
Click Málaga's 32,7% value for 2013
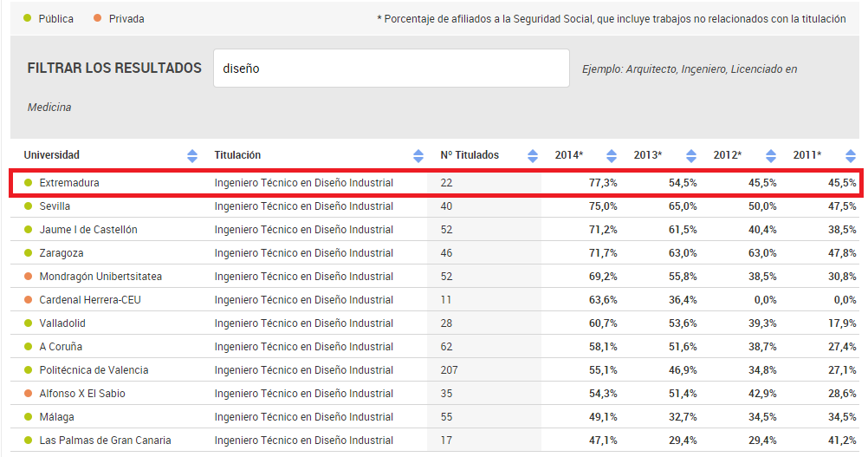tap(683, 417)
